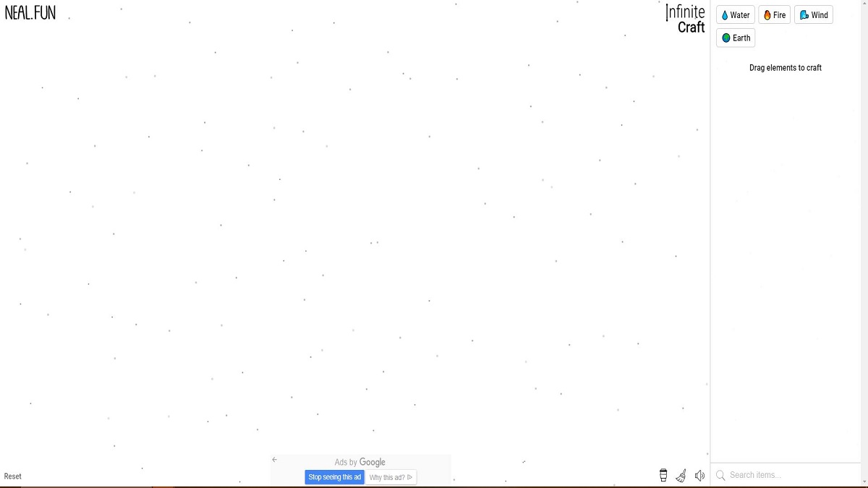The image size is (868, 488).
Task: Click the wind gust icon on Wind element
Action: 804,15
